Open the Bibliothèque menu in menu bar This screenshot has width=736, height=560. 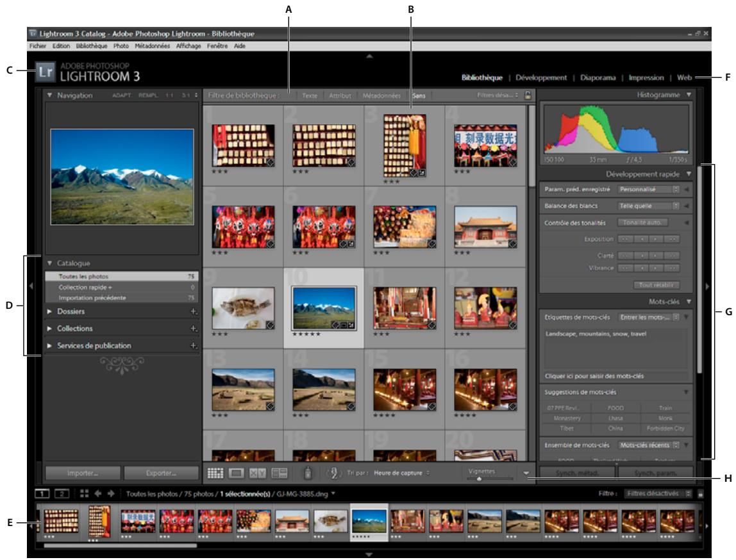coord(92,46)
